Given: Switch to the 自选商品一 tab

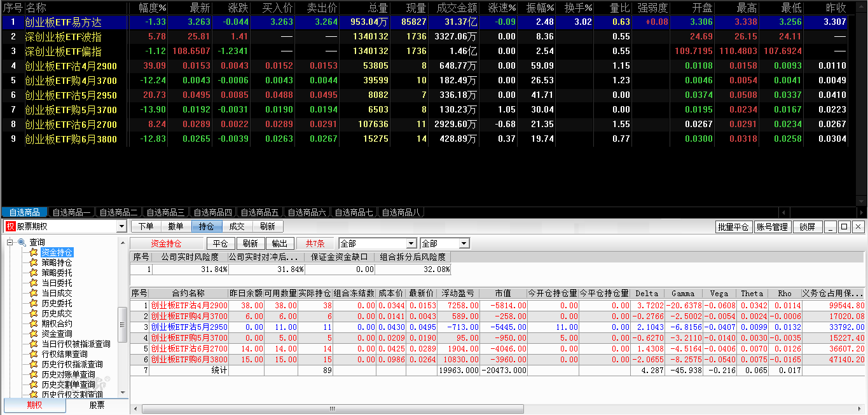Looking at the screenshot, I should 71,212.
